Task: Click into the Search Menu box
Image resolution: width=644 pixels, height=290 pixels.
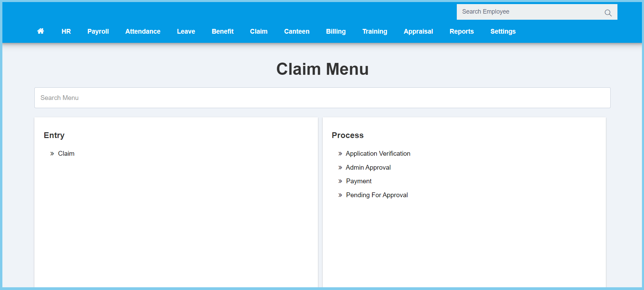Action: point(322,98)
